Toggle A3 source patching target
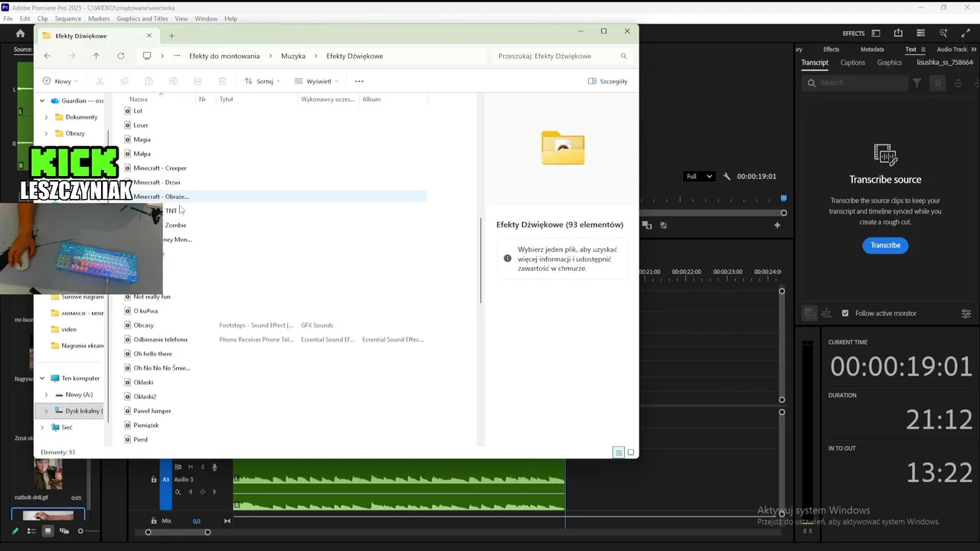 point(165,480)
